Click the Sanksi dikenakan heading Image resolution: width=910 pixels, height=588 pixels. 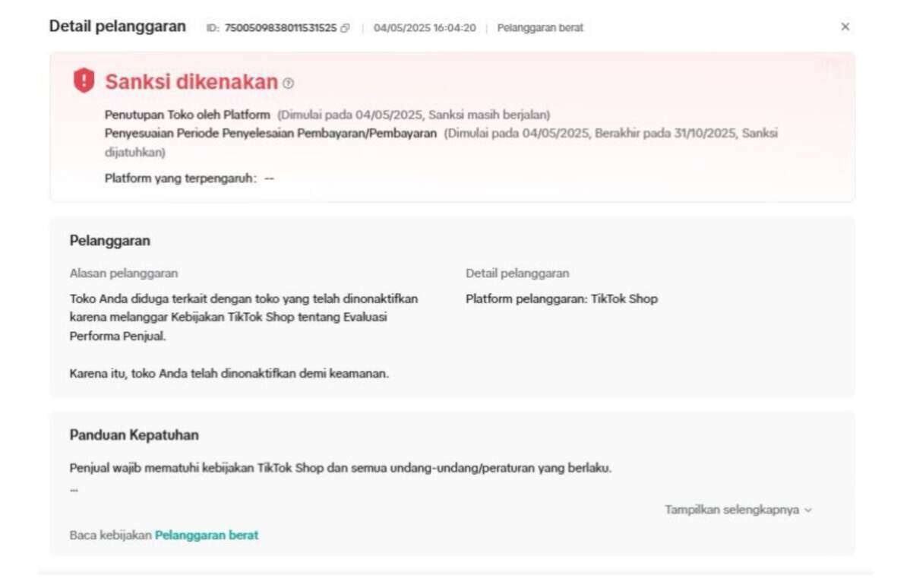pyautogui.click(x=191, y=82)
